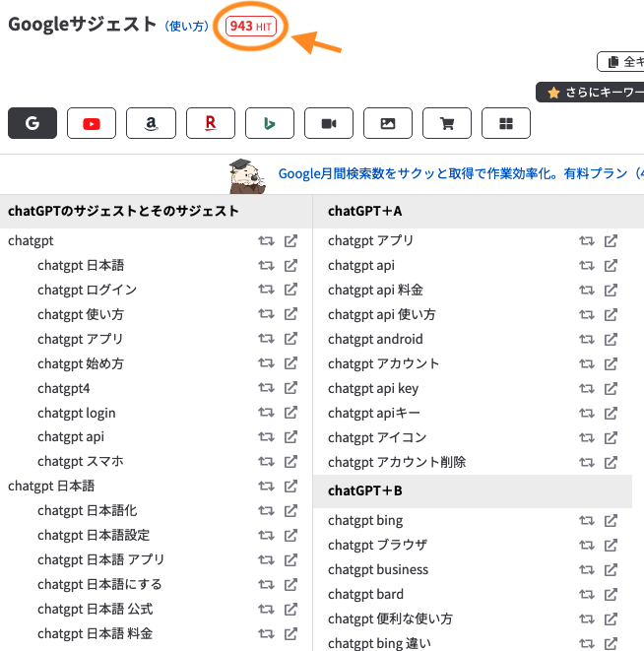Click the 'chatgpt スマホ' keyword

coord(80,461)
